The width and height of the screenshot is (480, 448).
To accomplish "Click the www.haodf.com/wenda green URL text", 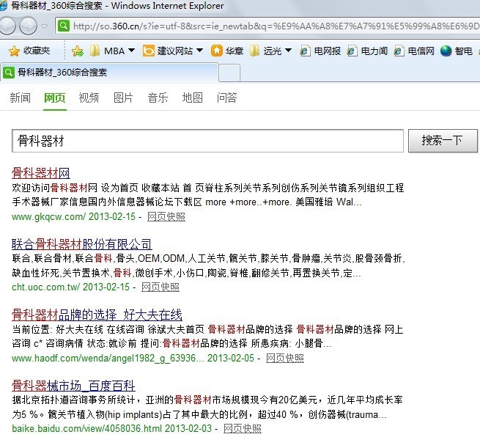I will coord(108,359).
